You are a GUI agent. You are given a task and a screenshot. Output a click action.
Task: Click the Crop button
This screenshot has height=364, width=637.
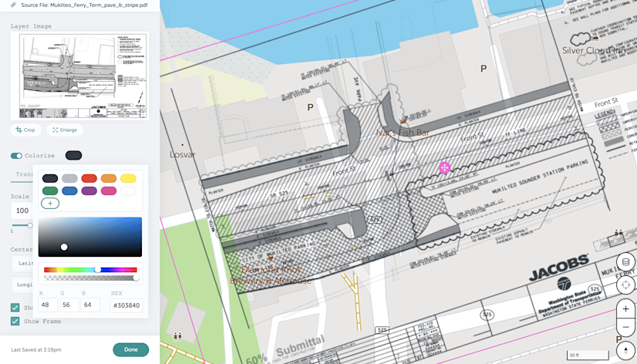[25, 130]
